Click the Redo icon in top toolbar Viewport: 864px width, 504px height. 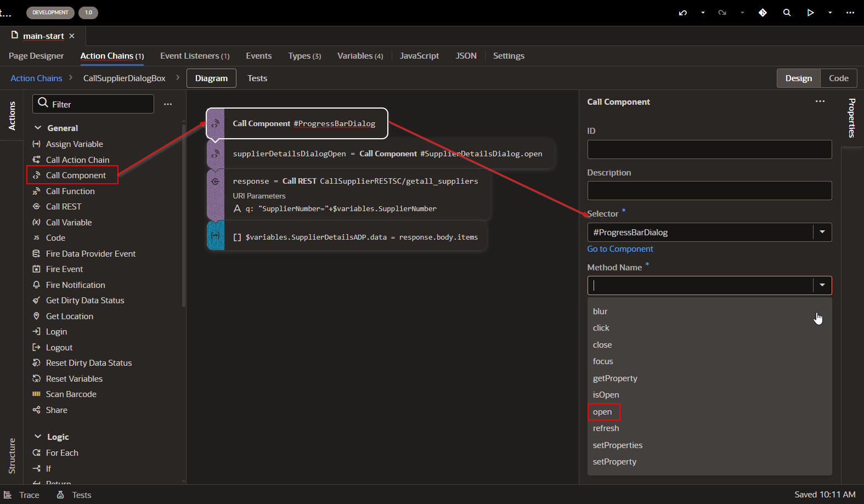tap(722, 13)
